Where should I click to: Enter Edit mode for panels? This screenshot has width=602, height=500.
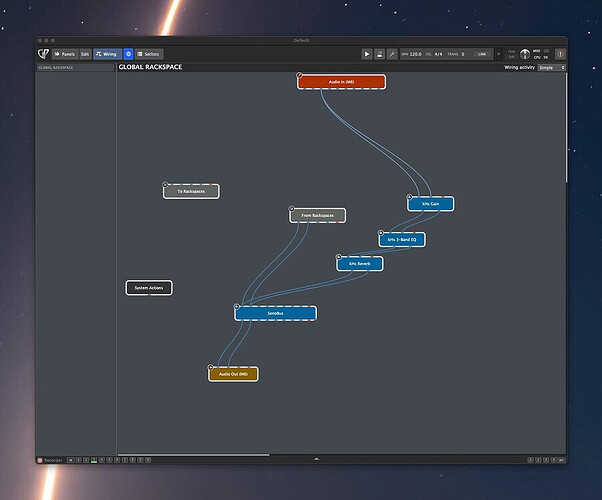(85, 54)
